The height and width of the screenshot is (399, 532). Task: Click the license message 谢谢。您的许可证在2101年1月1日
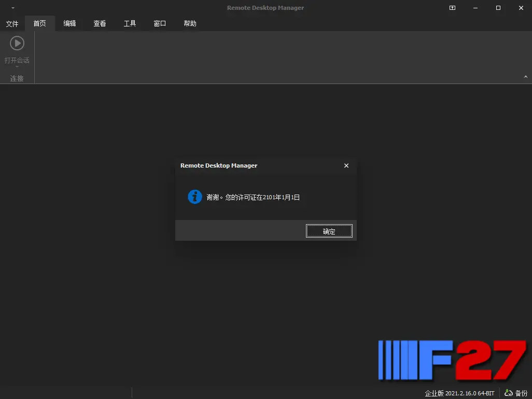[x=253, y=197]
